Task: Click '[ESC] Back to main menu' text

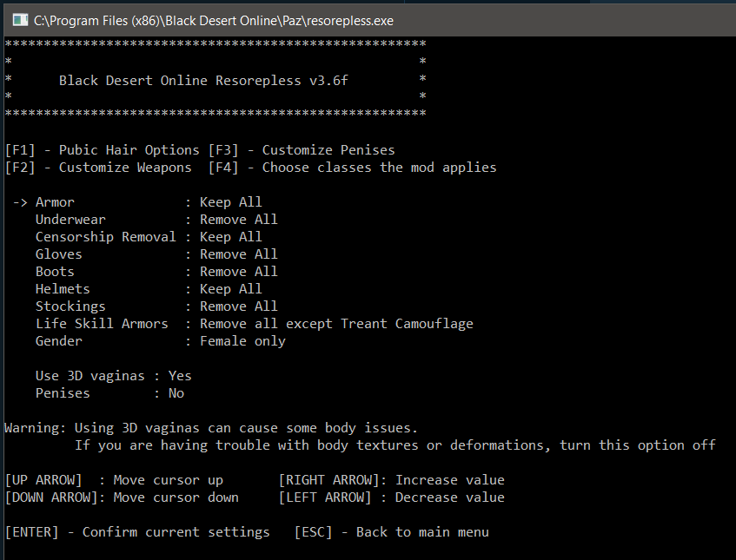Action: (391, 532)
